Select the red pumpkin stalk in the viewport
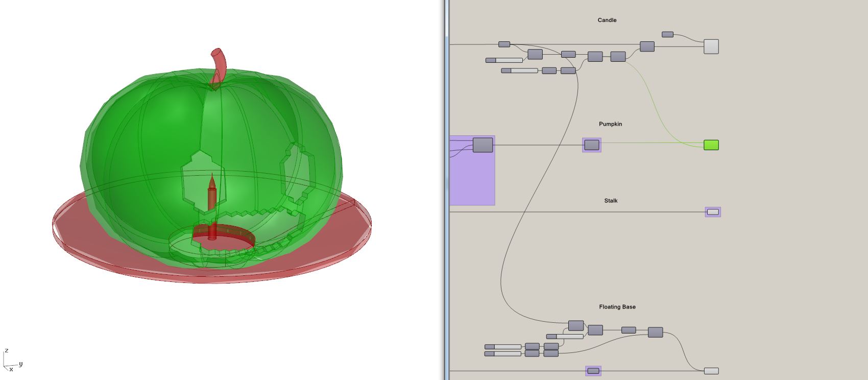Viewport: 868px width, 380px height. coord(219,66)
